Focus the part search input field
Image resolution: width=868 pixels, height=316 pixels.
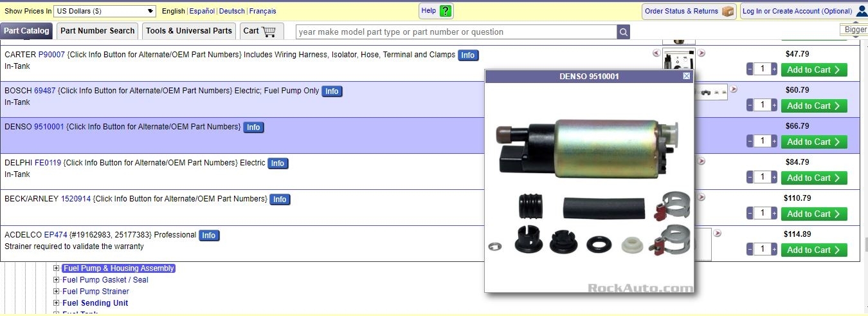point(457,32)
